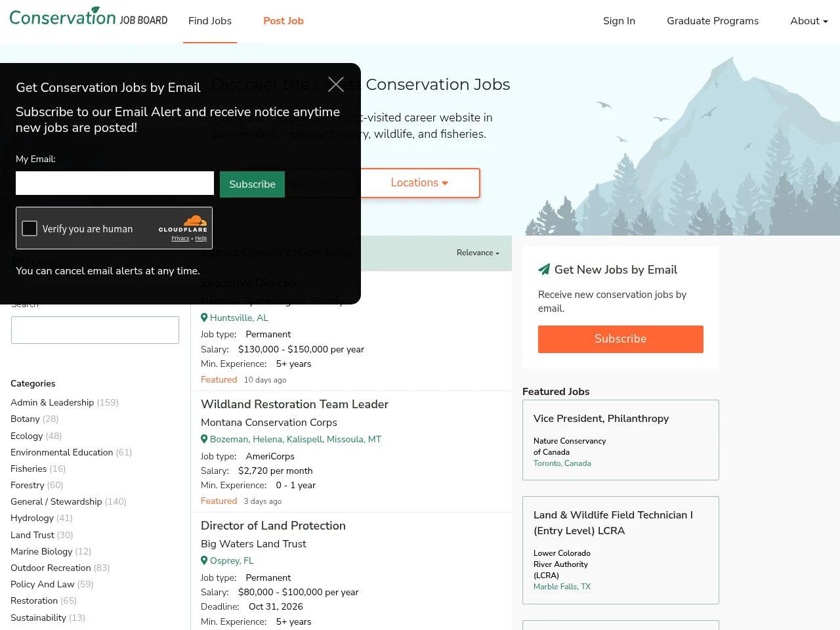Click the orange Subscribe button in sidebar

pyautogui.click(x=621, y=339)
